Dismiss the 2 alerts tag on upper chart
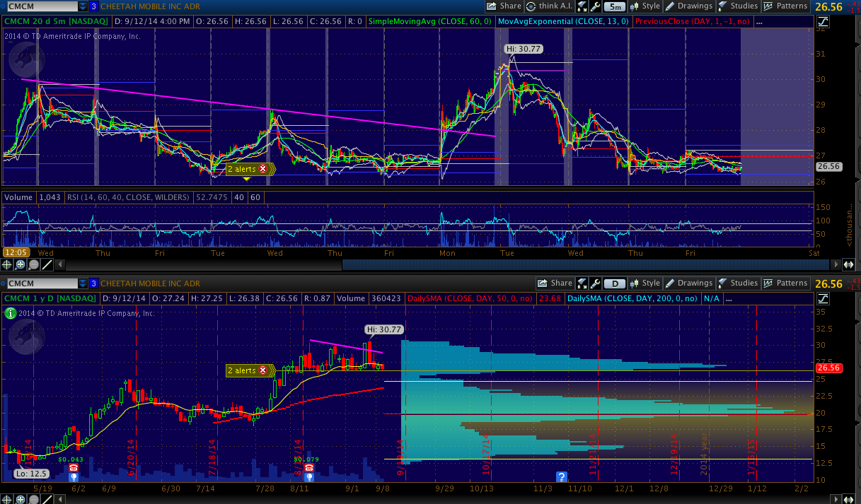The image size is (861, 504). [263, 169]
